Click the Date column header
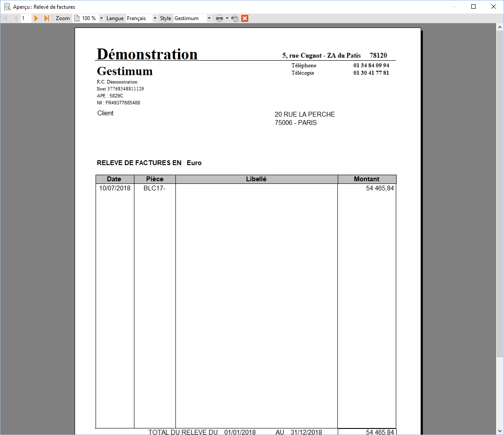This screenshot has height=435, width=504. (x=115, y=179)
